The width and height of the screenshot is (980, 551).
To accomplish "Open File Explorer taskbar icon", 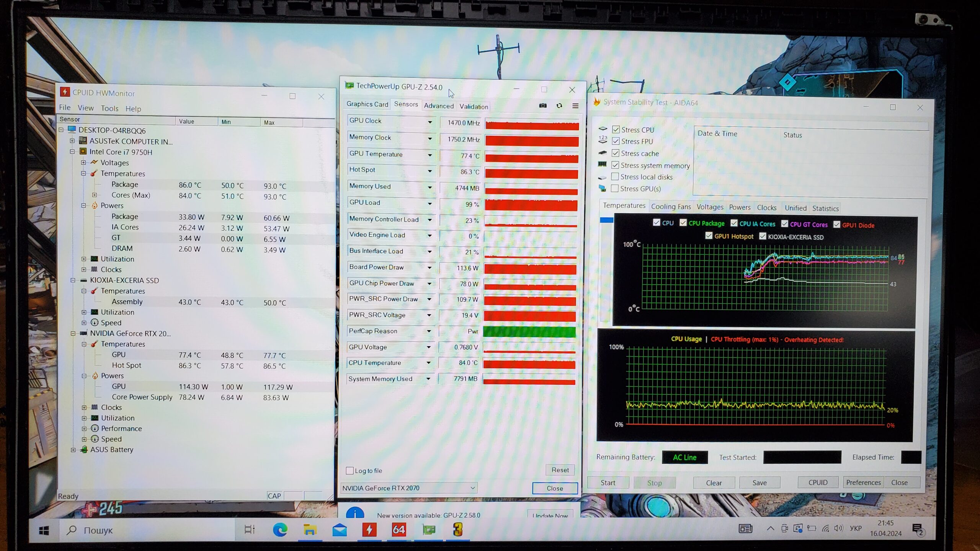I will 310,530.
